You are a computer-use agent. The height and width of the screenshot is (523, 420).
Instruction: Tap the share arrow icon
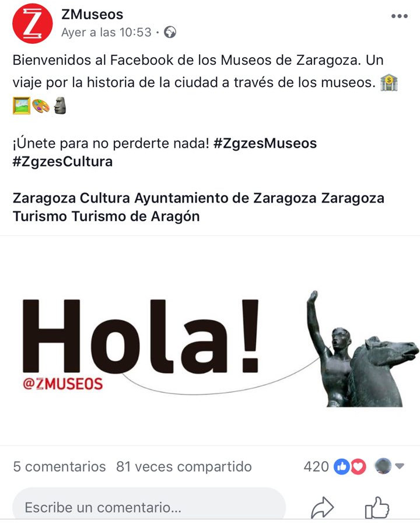(322, 508)
